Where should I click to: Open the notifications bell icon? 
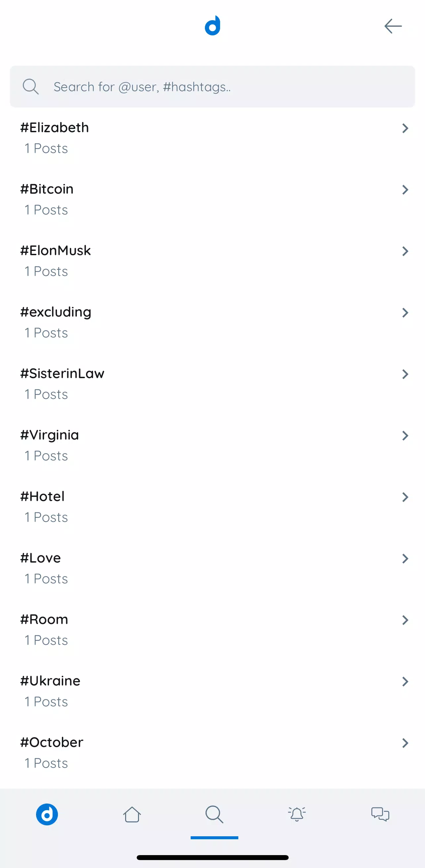pos(297,814)
